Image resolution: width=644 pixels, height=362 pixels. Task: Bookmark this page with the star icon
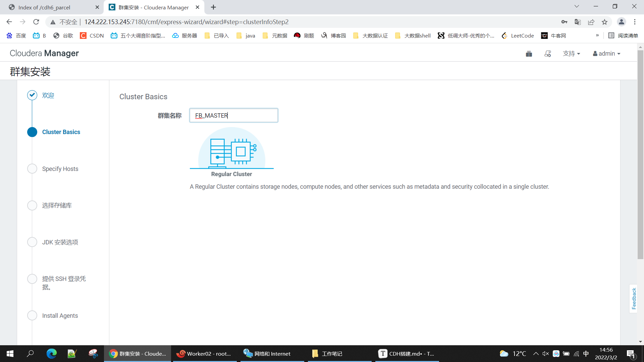[604, 22]
